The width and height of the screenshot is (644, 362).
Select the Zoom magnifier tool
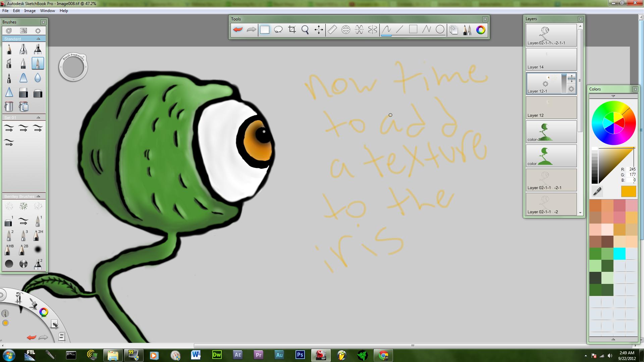tap(305, 29)
